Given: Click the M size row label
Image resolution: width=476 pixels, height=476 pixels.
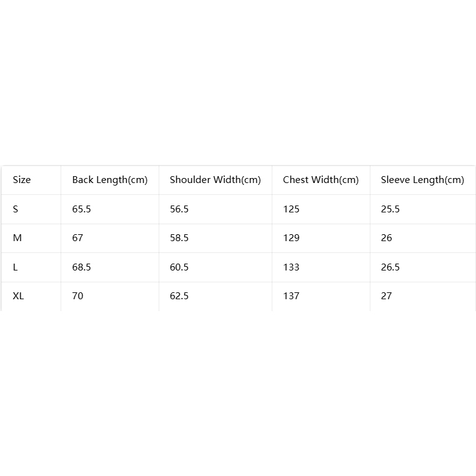Looking at the screenshot, I should point(17,238).
